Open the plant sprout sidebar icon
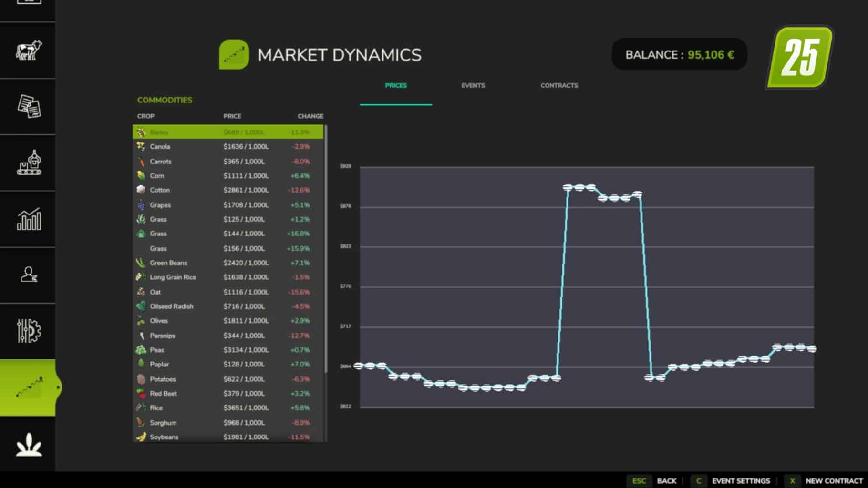The width and height of the screenshot is (868, 488). pos(29,445)
